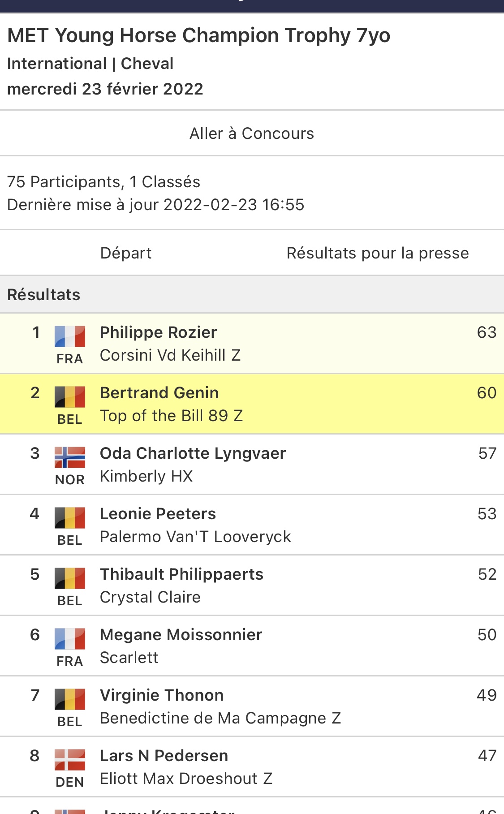Click the French flag beside Megane Moissonnier
Screen dimensions: 504x814
point(70,639)
